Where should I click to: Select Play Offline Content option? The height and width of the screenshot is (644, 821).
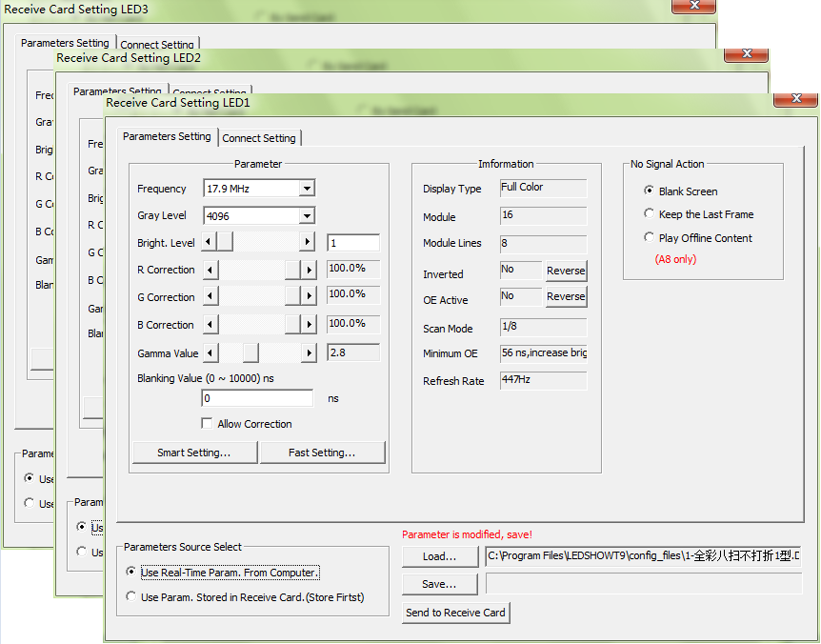[650, 238]
